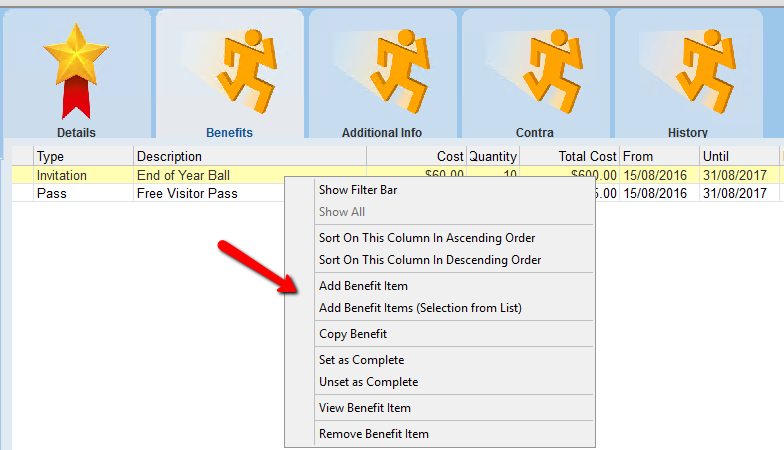784x450 pixels.
Task: Select the End of Year Ball row
Action: [180, 175]
